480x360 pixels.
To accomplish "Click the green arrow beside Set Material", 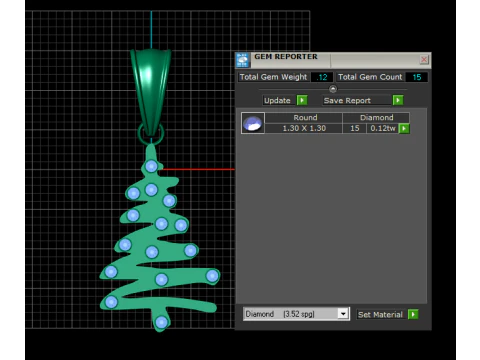I will (413, 314).
